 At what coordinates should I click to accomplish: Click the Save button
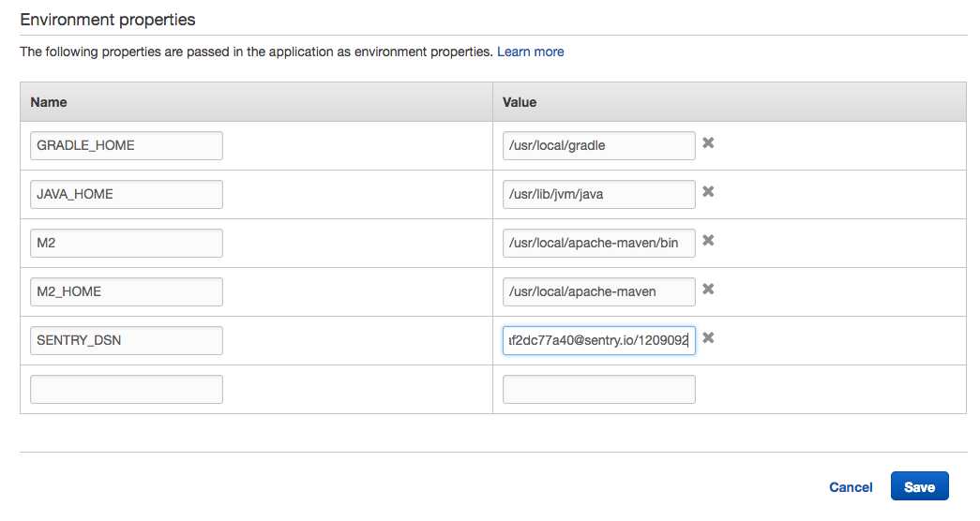[919, 486]
